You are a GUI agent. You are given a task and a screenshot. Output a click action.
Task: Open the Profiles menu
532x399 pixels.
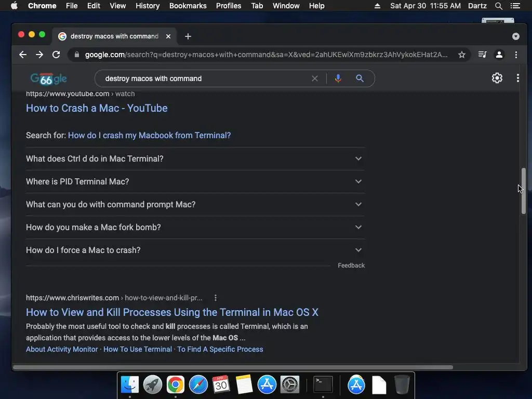click(229, 6)
